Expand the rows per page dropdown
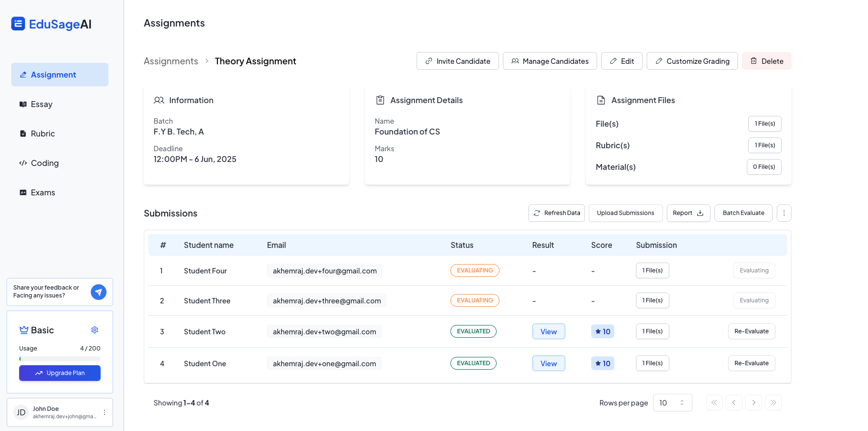The width and height of the screenshot is (868, 431). (x=672, y=403)
